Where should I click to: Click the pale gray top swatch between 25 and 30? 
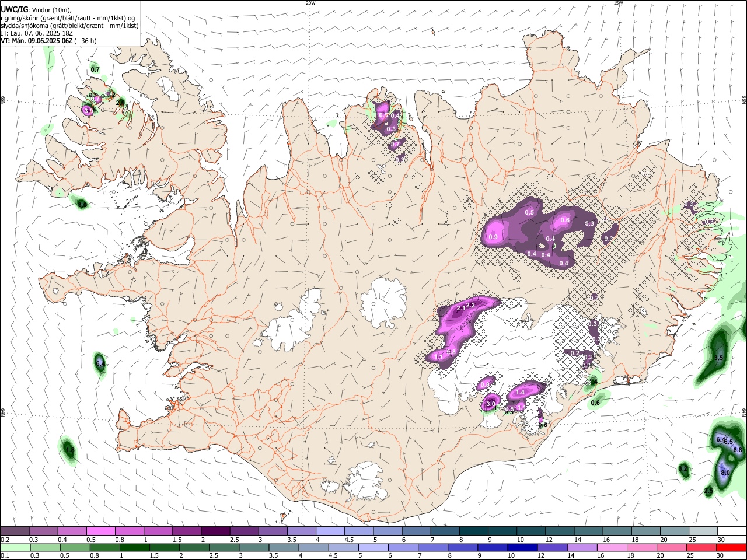[702, 531]
